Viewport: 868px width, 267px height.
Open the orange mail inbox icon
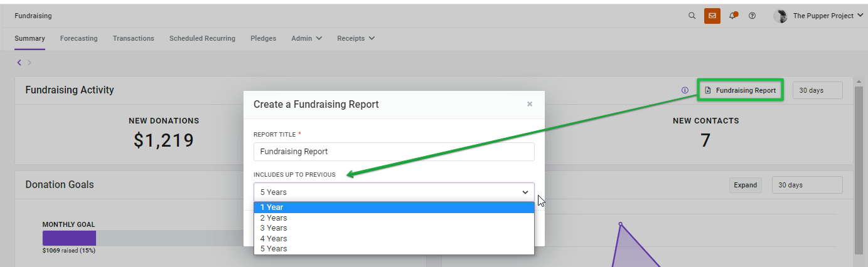[712, 16]
